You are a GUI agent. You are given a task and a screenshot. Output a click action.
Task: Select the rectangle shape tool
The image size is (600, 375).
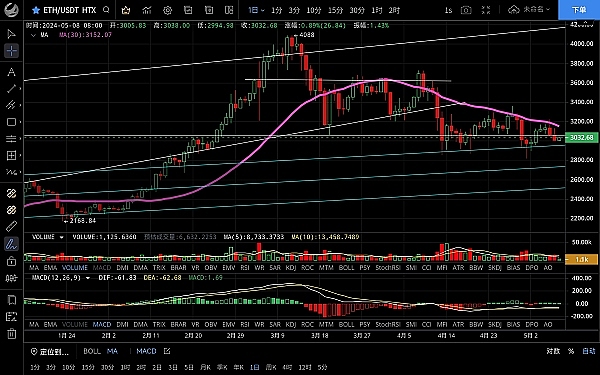tap(11, 122)
